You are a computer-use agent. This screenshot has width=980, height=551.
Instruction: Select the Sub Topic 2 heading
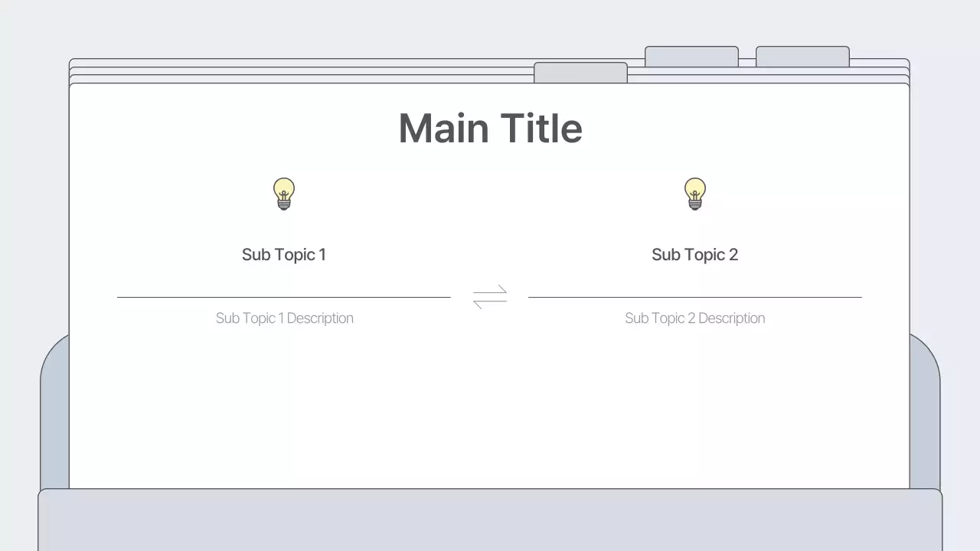[694, 255]
